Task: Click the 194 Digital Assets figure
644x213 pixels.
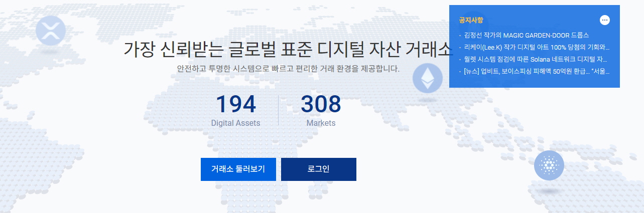Action: tap(236, 104)
